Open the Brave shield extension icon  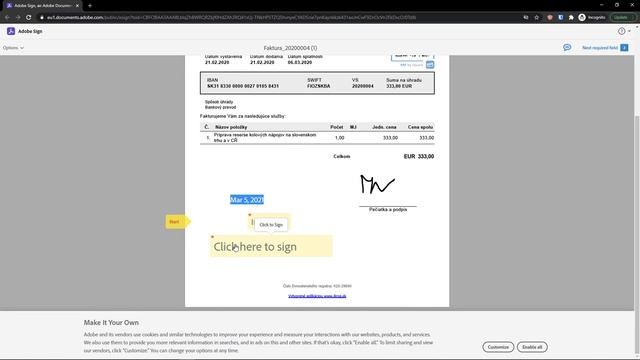coord(550,17)
